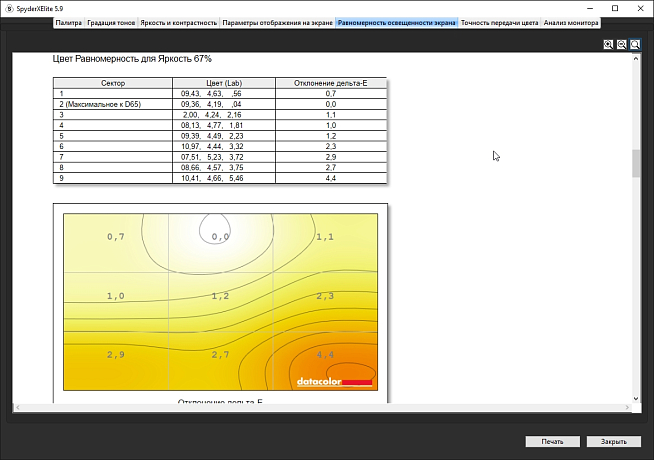Go to the Точность передачи цвета tab
This screenshot has width=654, height=460.
[x=500, y=21]
